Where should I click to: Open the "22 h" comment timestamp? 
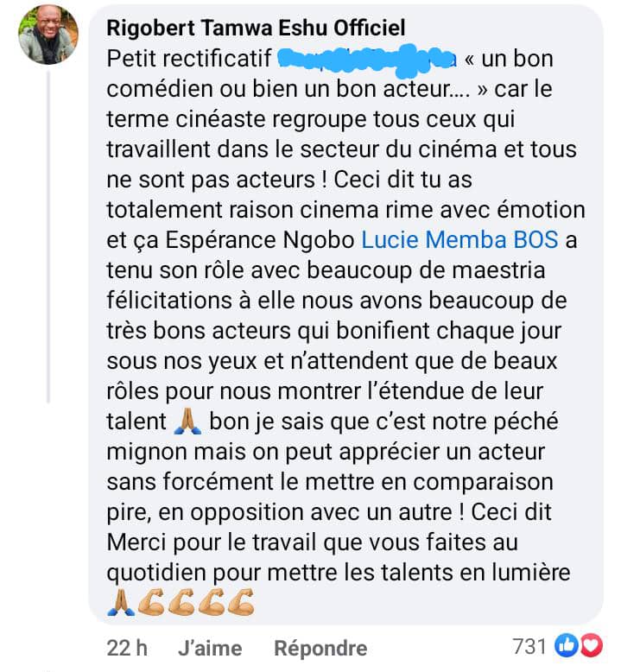(x=128, y=647)
